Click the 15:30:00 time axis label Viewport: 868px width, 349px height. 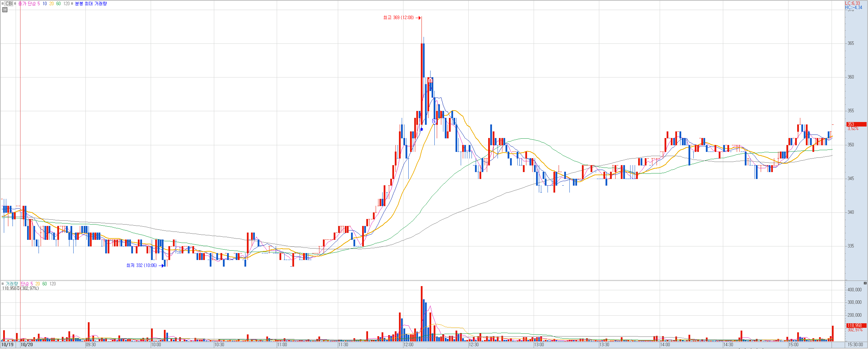pyautogui.click(x=855, y=344)
